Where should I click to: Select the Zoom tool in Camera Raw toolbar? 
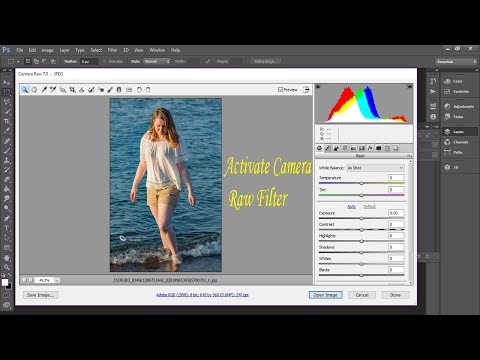(x=25, y=90)
